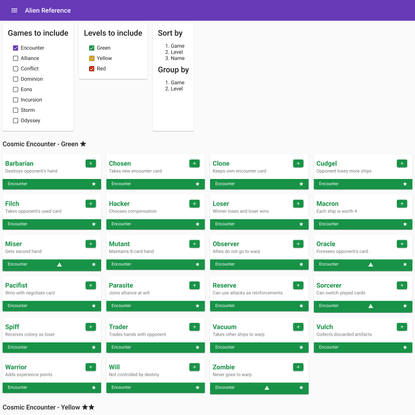Expand the Macron card plus button
The image size is (415, 415).
tap(402, 203)
